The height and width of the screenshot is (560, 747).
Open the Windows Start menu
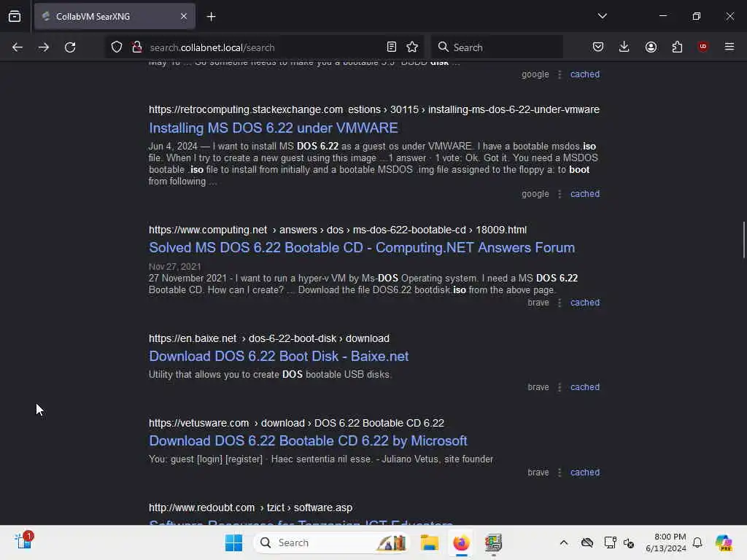(x=233, y=542)
